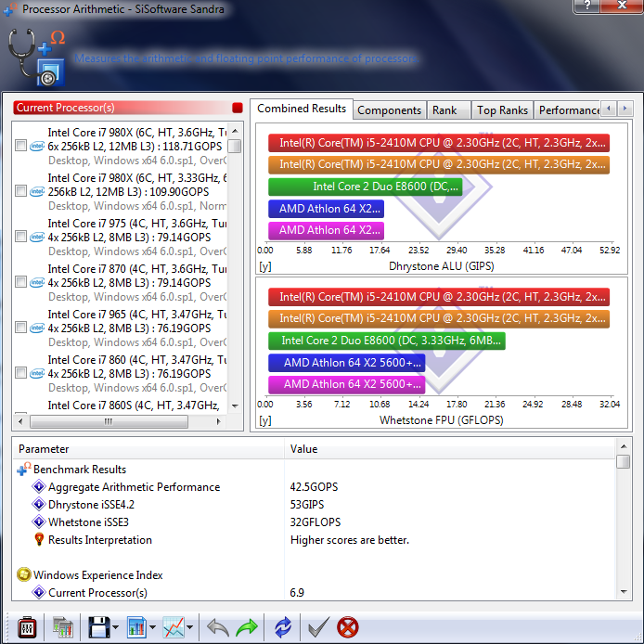Click the Aggregate Arithmetic Performance diamond icon

(x=39, y=486)
